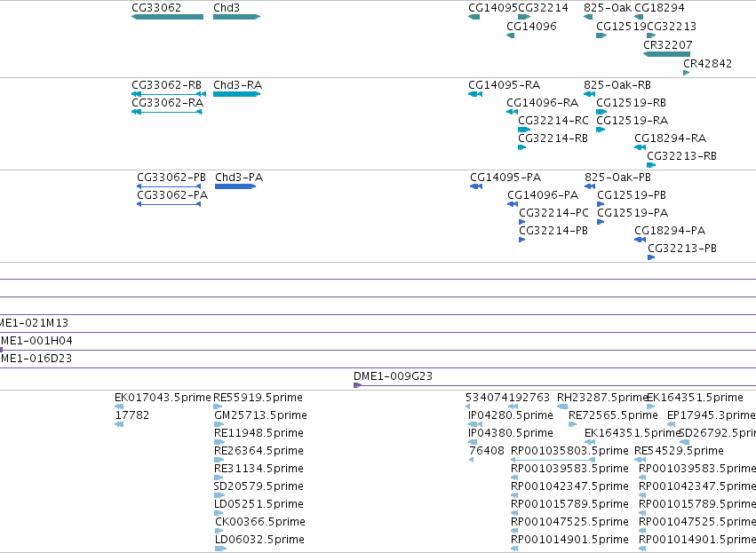Viewport: 756px width, 553px height.
Task: Click the CG14096-PA protein label
Action: pyautogui.click(x=543, y=195)
